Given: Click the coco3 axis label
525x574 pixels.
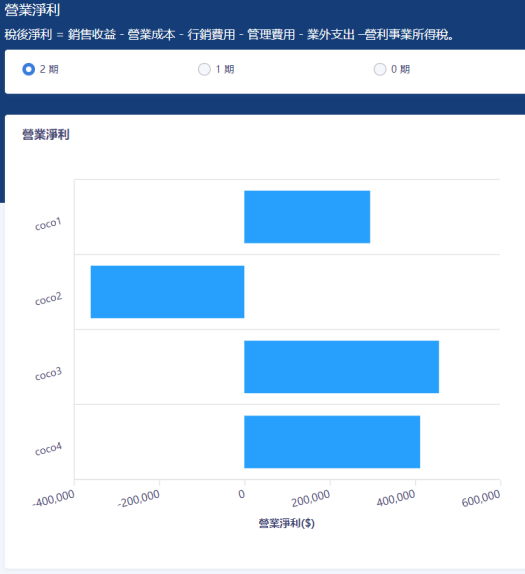Looking at the screenshot, I should tap(48, 374).
